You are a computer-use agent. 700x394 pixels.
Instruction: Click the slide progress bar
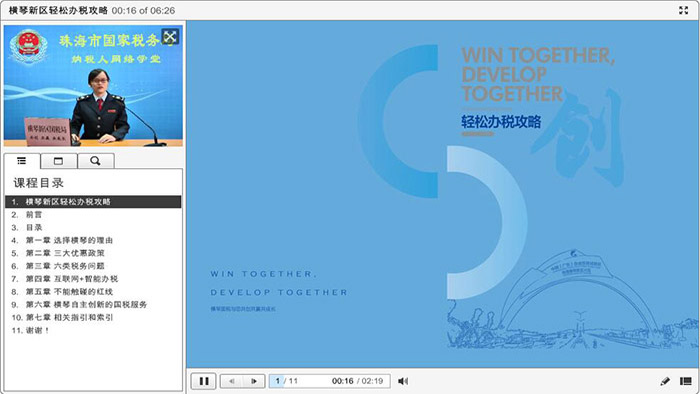click(329, 381)
